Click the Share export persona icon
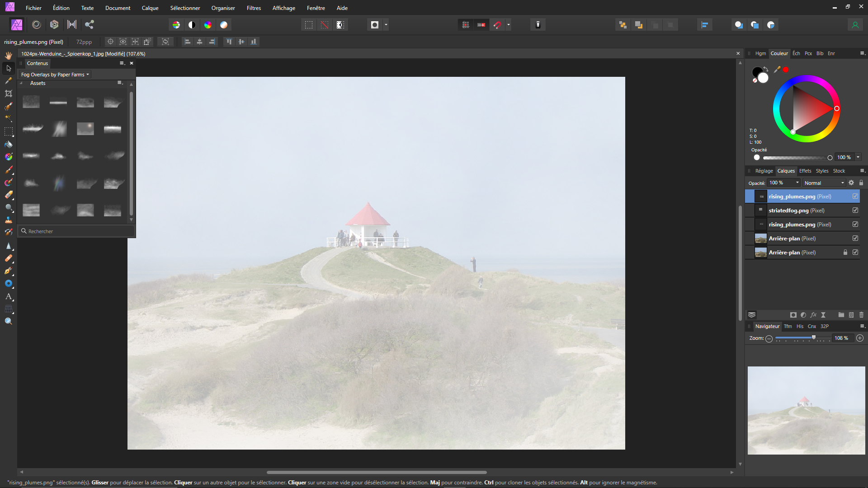 point(90,25)
